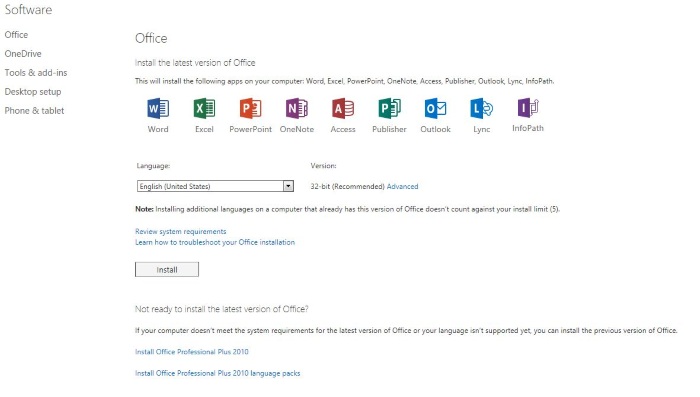This screenshot has height=397, width=700.
Task: Click the Excel app icon
Action: click(x=204, y=108)
